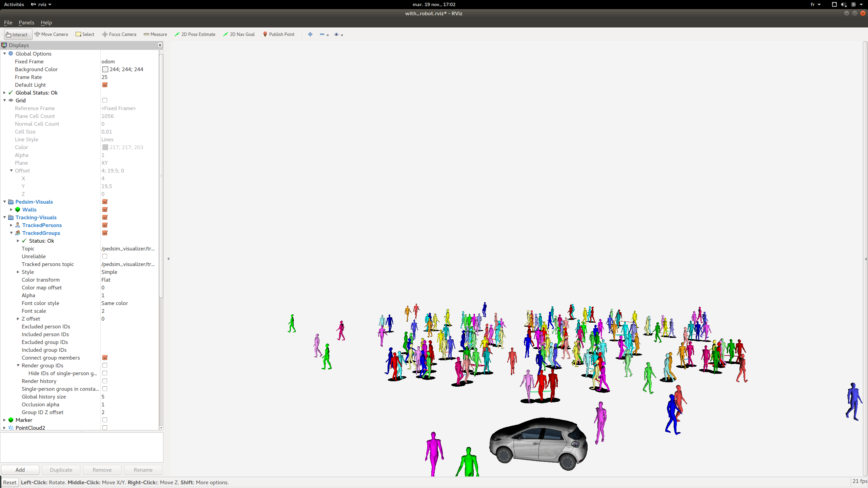Screen dimensions: 868x488
Task: Enable the Render history checkbox
Action: (x=105, y=381)
